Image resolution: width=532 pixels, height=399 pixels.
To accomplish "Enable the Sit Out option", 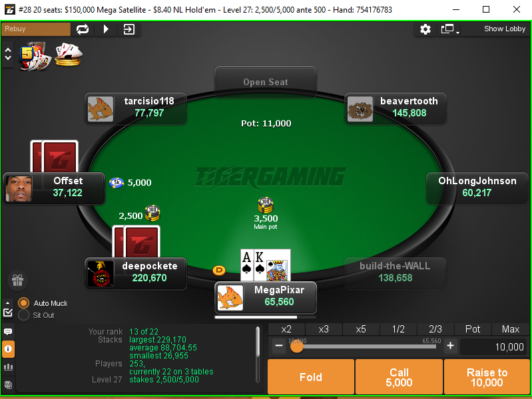I will coord(23,315).
